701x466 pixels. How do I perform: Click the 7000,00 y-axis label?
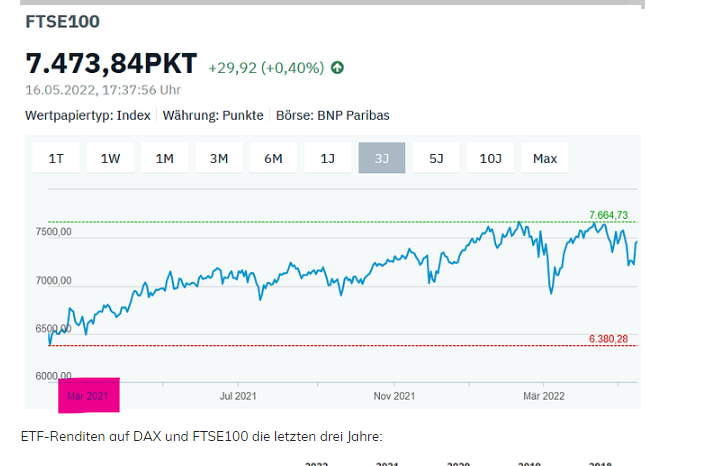(x=53, y=281)
